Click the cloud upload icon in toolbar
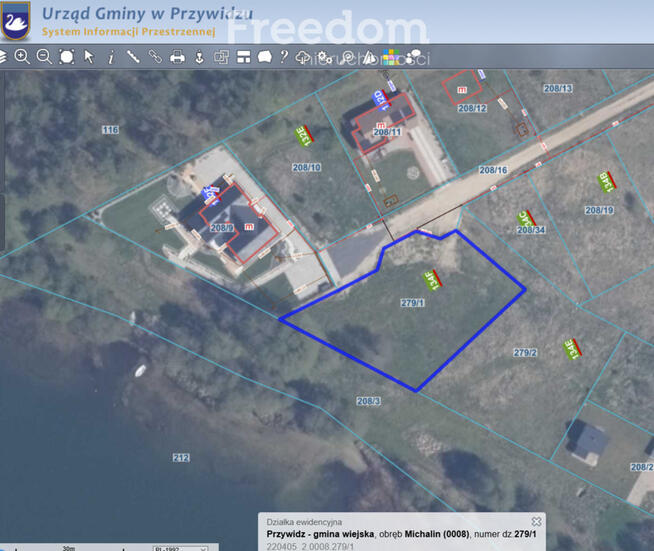 [304, 58]
